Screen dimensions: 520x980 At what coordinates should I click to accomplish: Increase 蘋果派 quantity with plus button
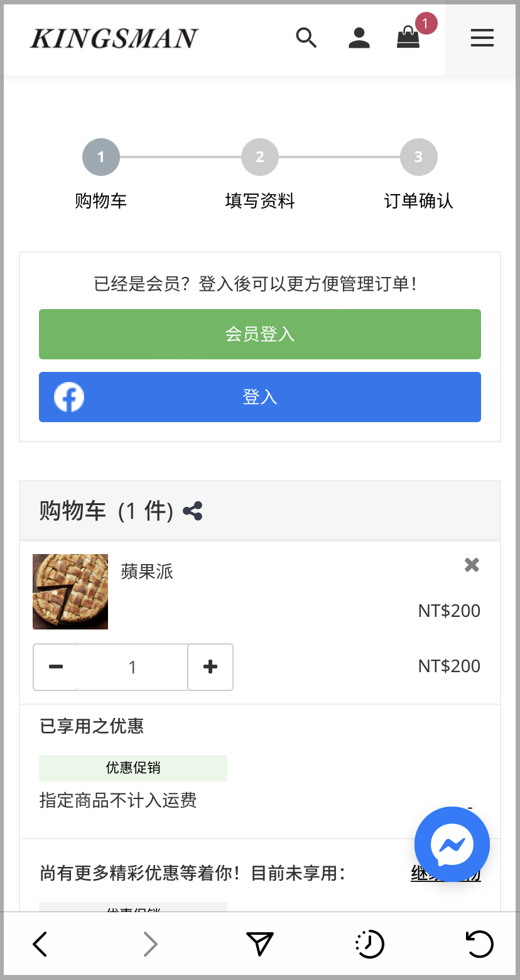210,667
